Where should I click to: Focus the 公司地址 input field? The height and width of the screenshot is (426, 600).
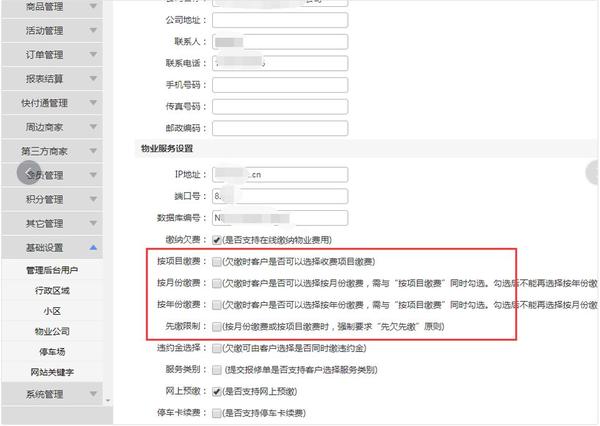280,20
